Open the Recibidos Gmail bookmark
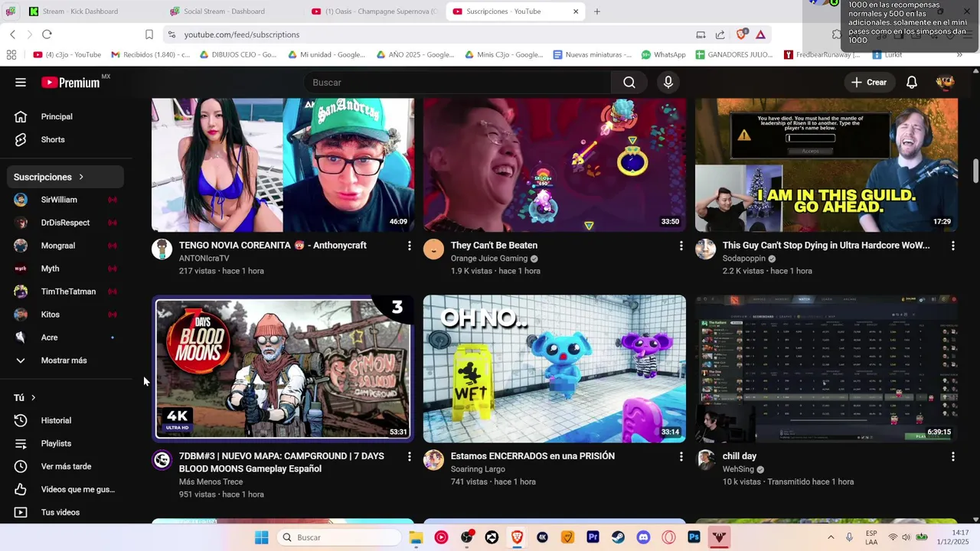This screenshot has height=551, width=980. point(151,55)
